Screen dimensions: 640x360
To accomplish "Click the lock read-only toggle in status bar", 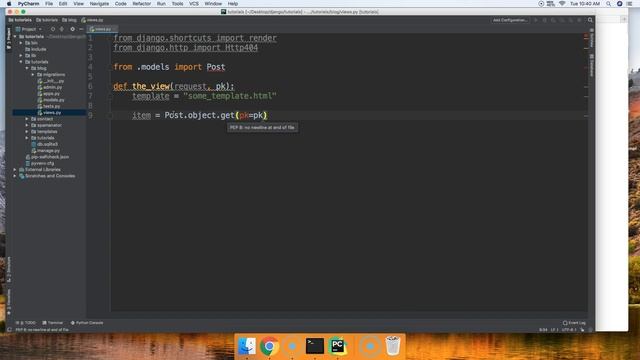I will [582, 330].
